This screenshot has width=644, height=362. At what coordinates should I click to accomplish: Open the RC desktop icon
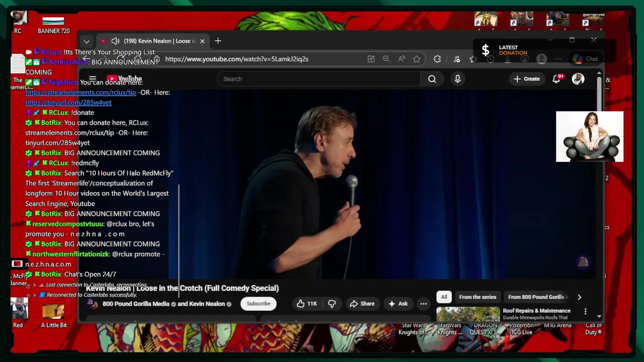(x=18, y=23)
